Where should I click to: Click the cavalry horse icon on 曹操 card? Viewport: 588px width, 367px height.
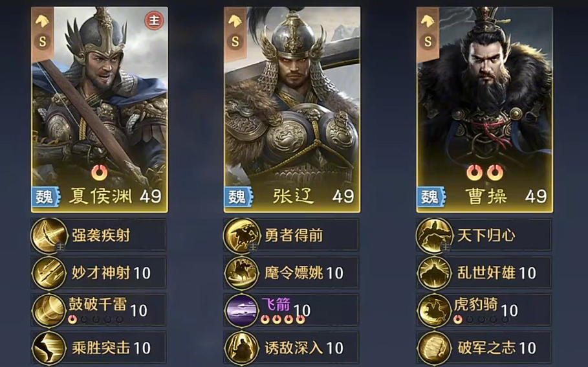[x=428, y=21]
